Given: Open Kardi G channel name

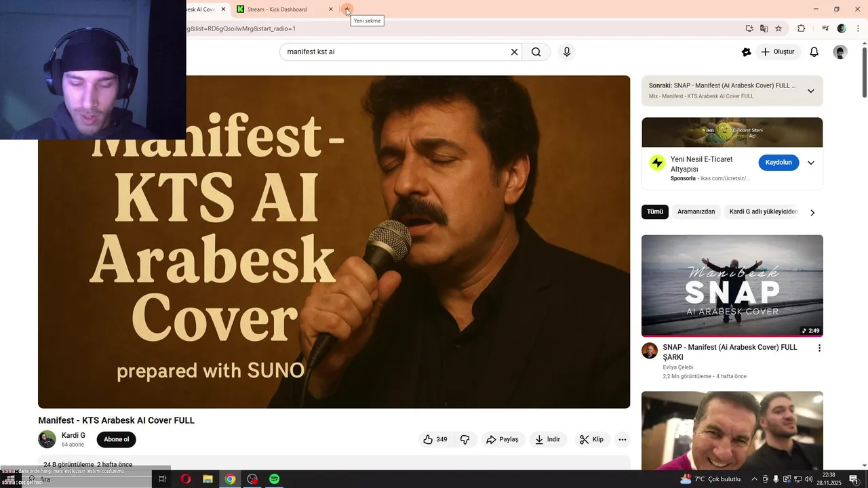Looking at the screenshot, I should pos(73,435).
